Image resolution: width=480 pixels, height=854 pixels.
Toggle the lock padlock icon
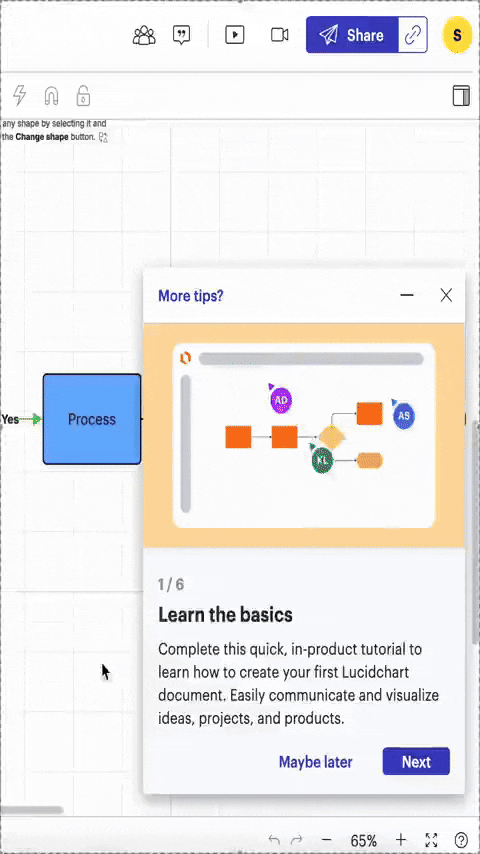tap(83, 95)
